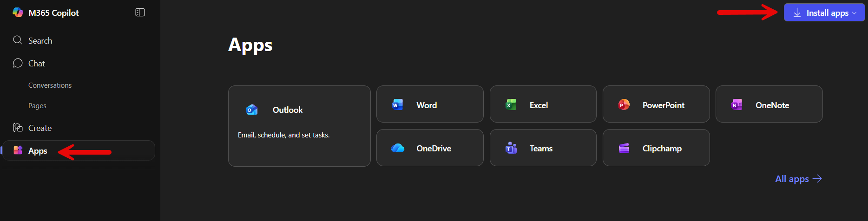
Task: Click the Create icon in sidebar
Action: click(18, 128)
